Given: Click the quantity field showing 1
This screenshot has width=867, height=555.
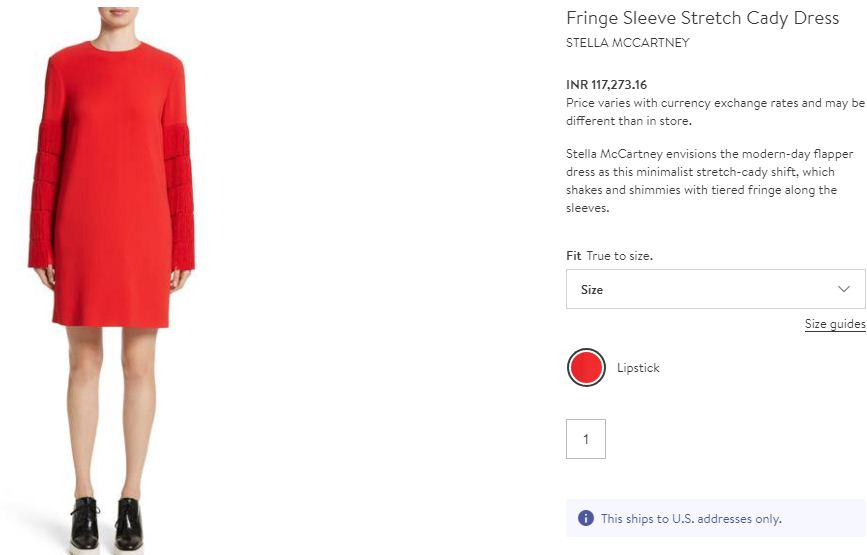Looking at the screenshot, I should (x=586, y=439).
